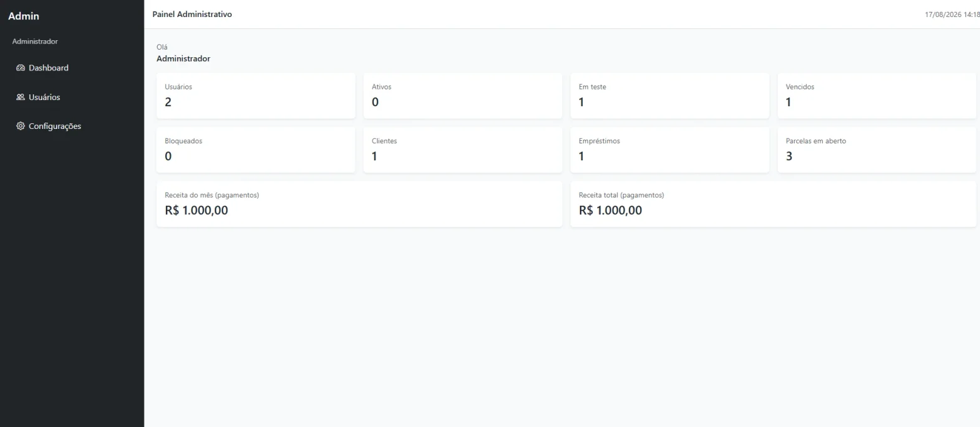Screen dimensions: 980x427
Task: Select the Usuários count card
Action: point(256,96)
